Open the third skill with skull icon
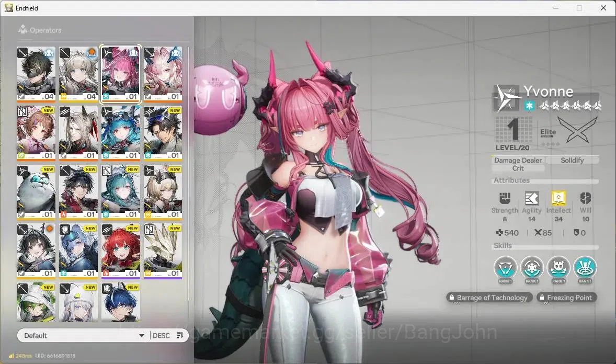 (x=558, y=268)
